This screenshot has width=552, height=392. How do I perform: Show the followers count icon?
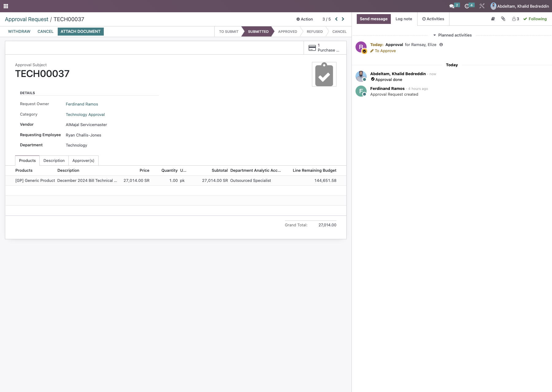(x=515, y=19)
